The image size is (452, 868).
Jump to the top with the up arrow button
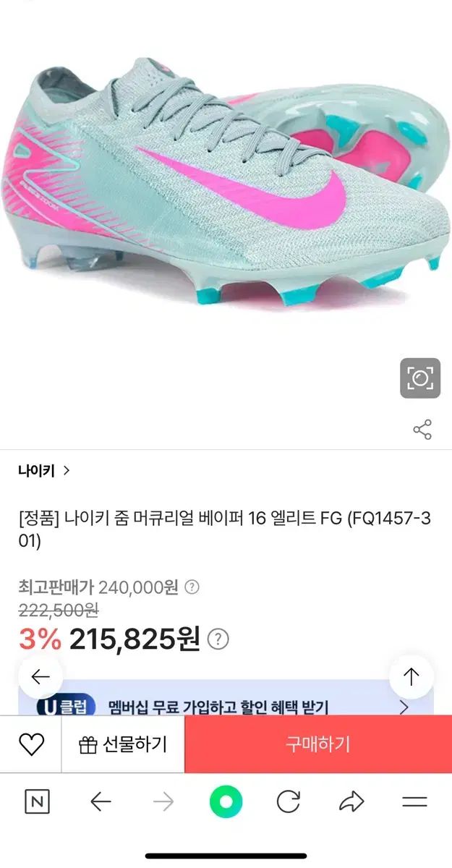point(411,677)
